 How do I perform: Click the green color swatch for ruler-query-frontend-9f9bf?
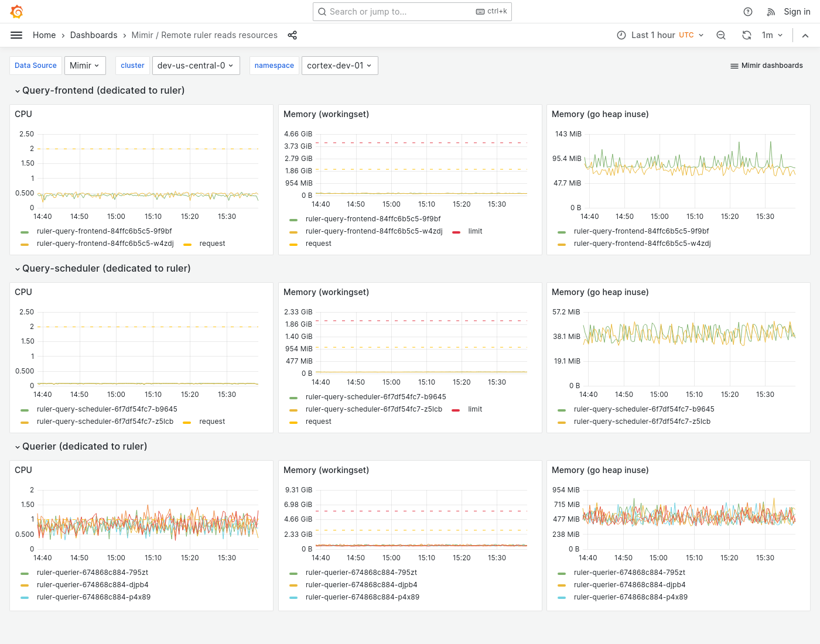coord(24,231)
